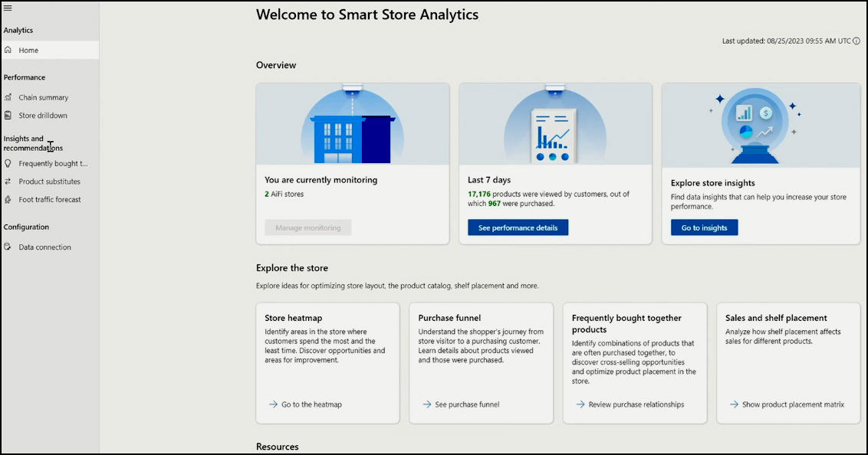This screenshot has height=455, width=868.
Task: Follow the See purchase funnel link
Action: [461, 404]
